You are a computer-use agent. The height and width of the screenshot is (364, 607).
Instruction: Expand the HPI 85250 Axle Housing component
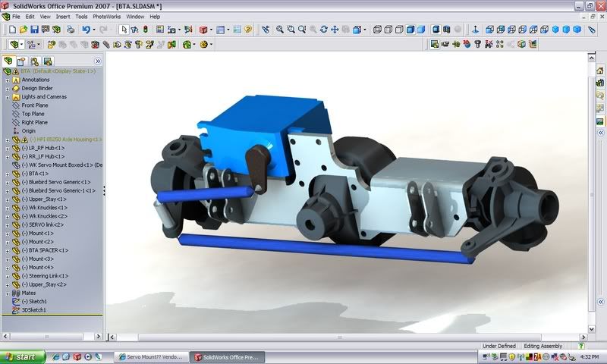tap(7, 140)
